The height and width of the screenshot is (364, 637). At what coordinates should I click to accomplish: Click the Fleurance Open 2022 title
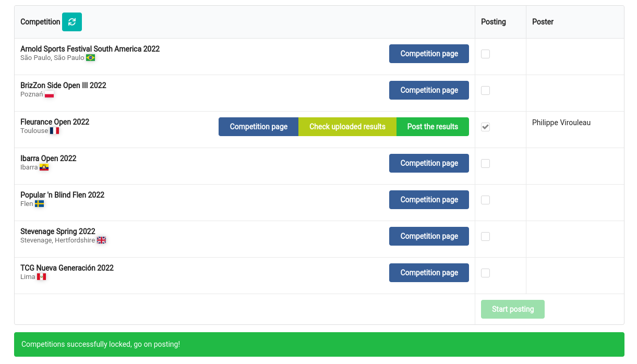55,122
